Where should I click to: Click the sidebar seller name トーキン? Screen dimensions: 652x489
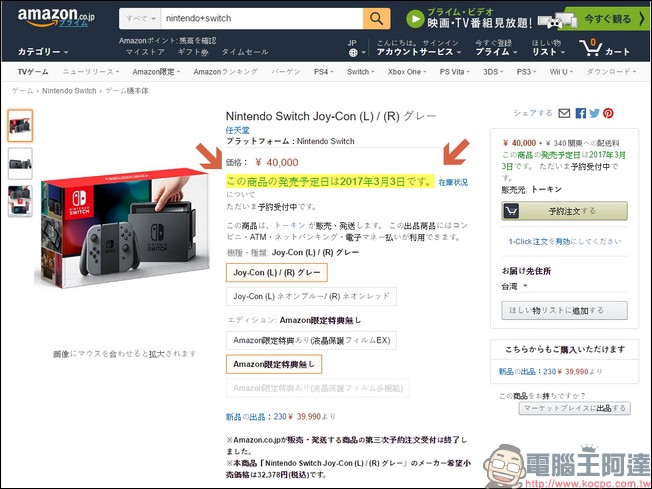click(546, 190)
